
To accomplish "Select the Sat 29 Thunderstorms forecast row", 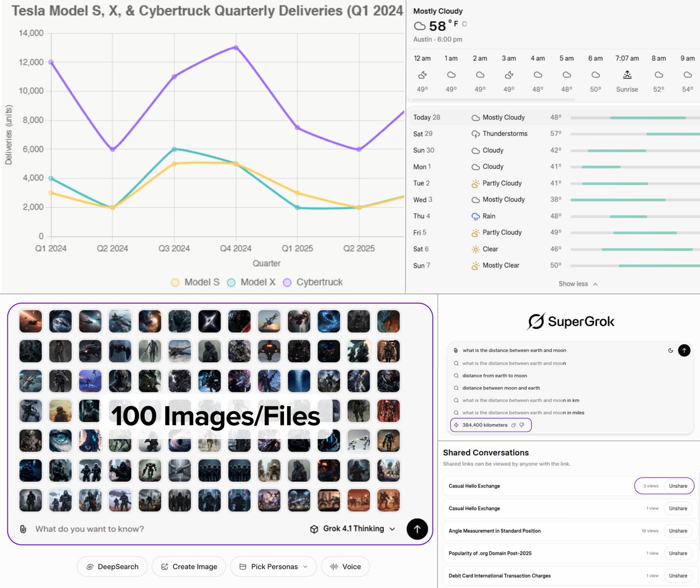I will (555, 134).
